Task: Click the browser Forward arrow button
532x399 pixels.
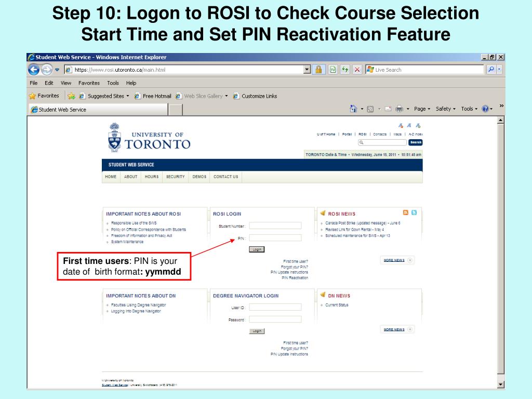Action: click(47, 70)
